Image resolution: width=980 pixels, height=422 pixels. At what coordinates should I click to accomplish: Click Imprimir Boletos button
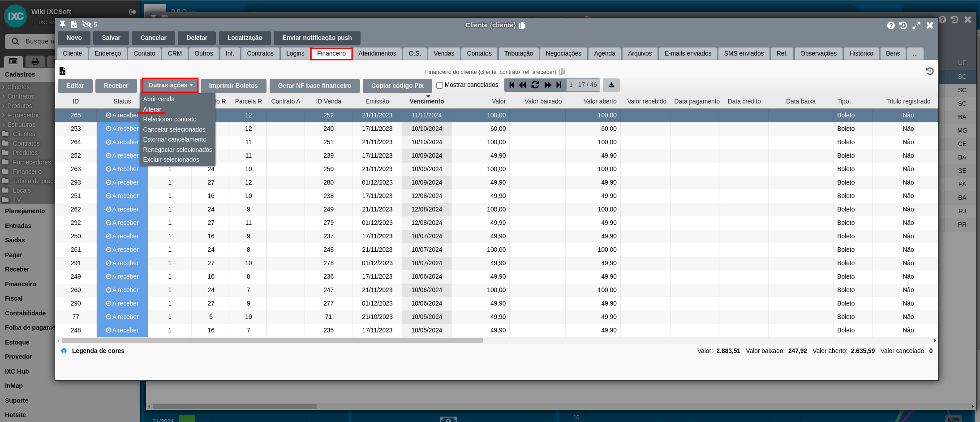[233, 86]
